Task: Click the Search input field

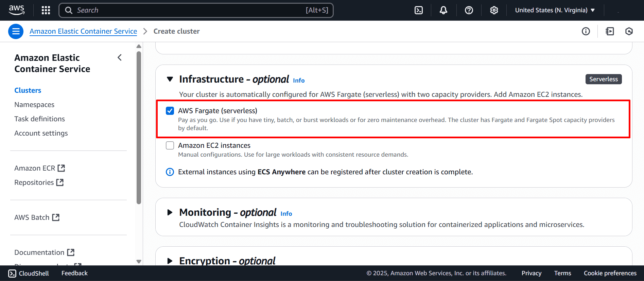Action: tap(196, 10)
